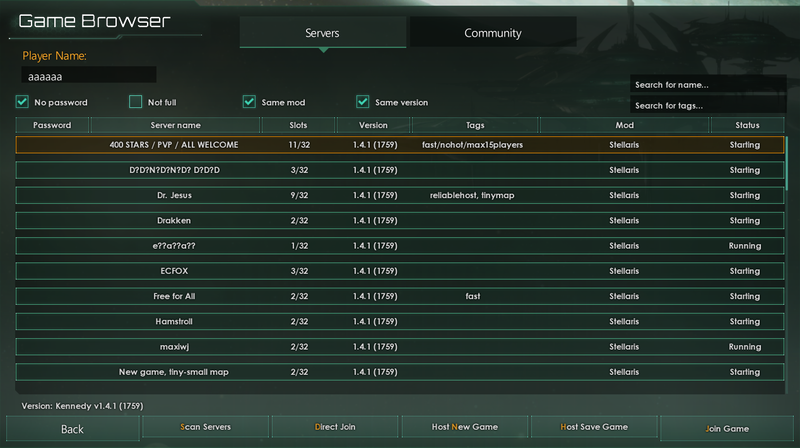
Task: Switch to the Servers tab
Action: (322, 33)
